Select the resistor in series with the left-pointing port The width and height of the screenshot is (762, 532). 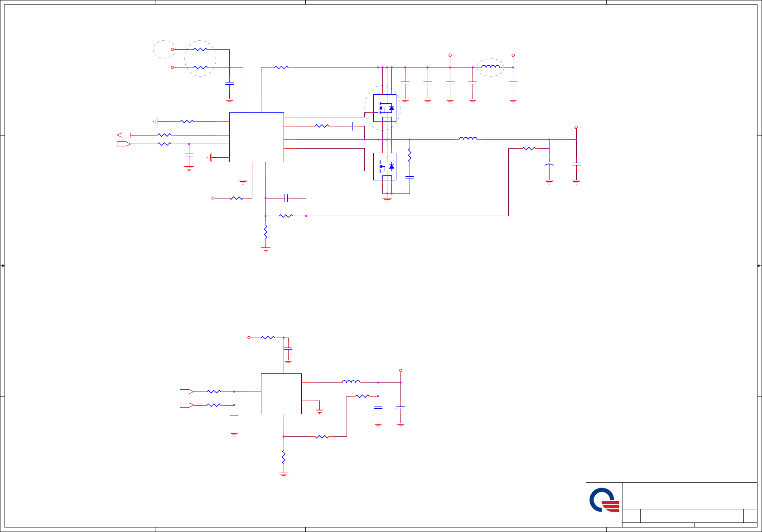click(x=164, y=135)
